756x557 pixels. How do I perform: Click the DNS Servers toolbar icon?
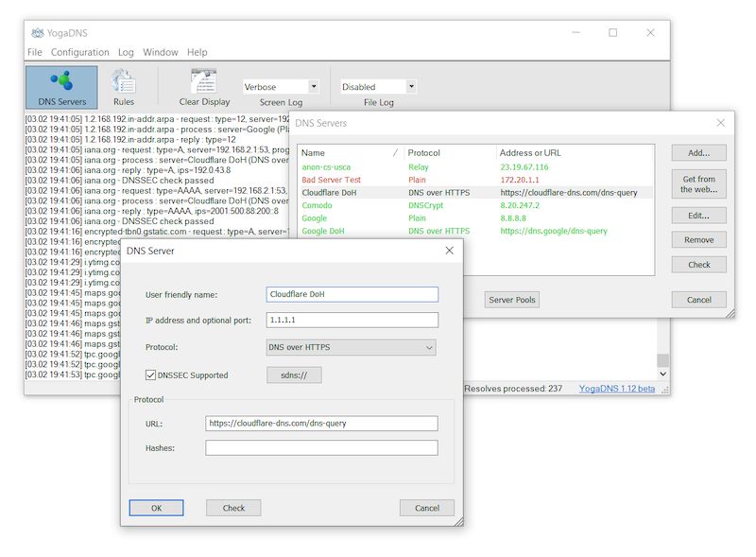pyautogui.click(x=61, y=85)
